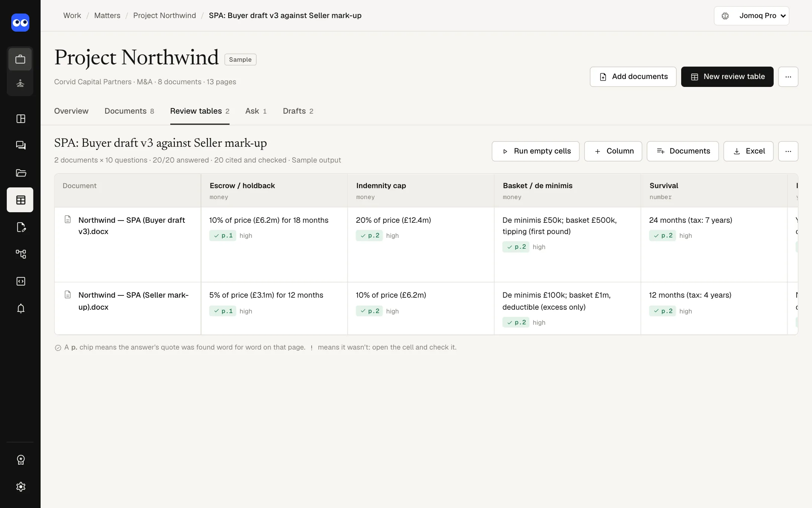Switch to the Documents tab

tap(129, 111)
